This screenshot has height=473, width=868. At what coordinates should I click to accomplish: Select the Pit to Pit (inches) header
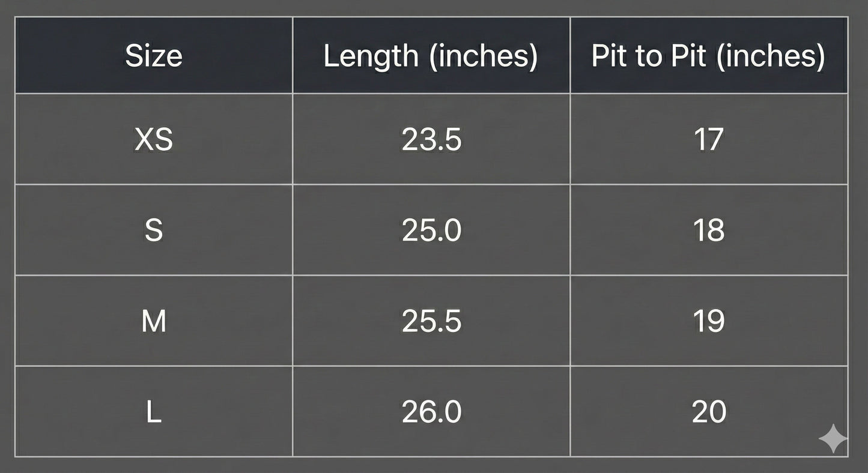pos(708,56)
